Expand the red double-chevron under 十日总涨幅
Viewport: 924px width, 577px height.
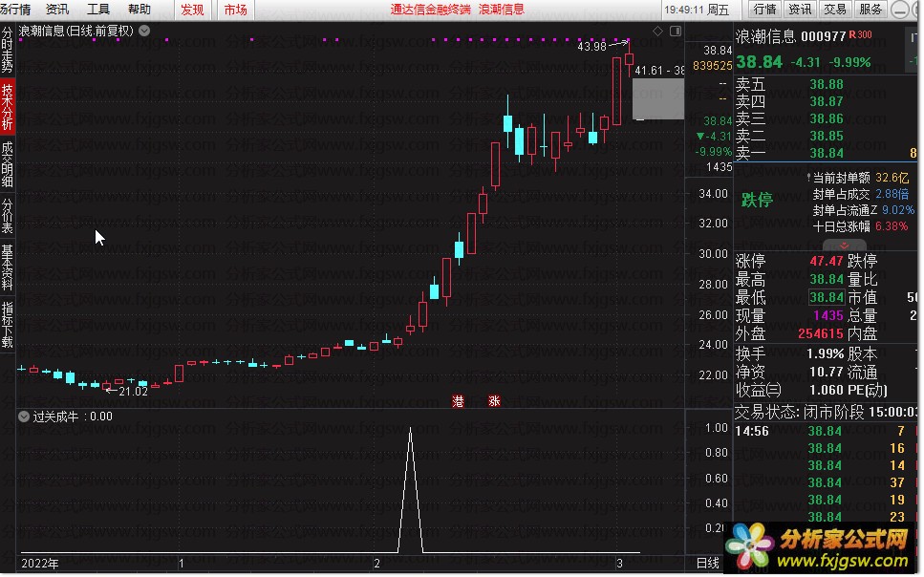pyautogui.click(x=845, y=246)
